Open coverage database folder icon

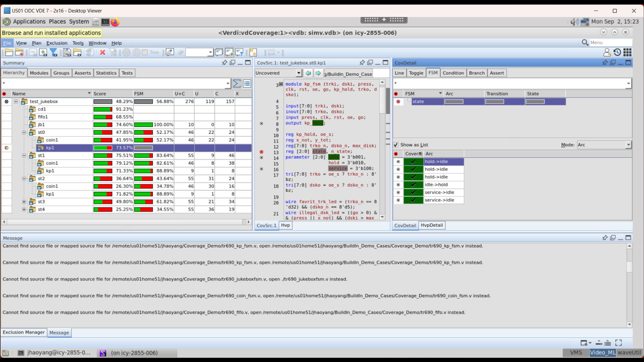click(x=9, y=53)
